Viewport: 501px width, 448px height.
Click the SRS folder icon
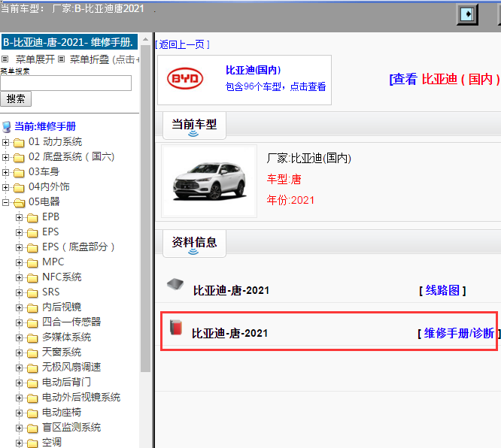coord(32,293)
